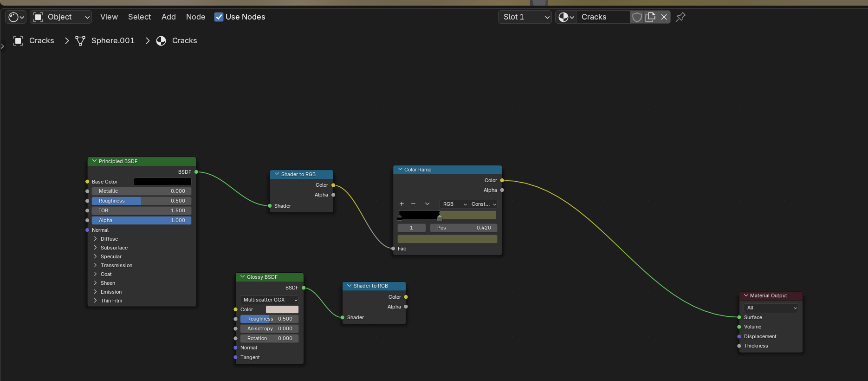Collapse the Material Output node
Image resolution: width=868 pixels, height=381 pixels.
click(x=746, y=296)
